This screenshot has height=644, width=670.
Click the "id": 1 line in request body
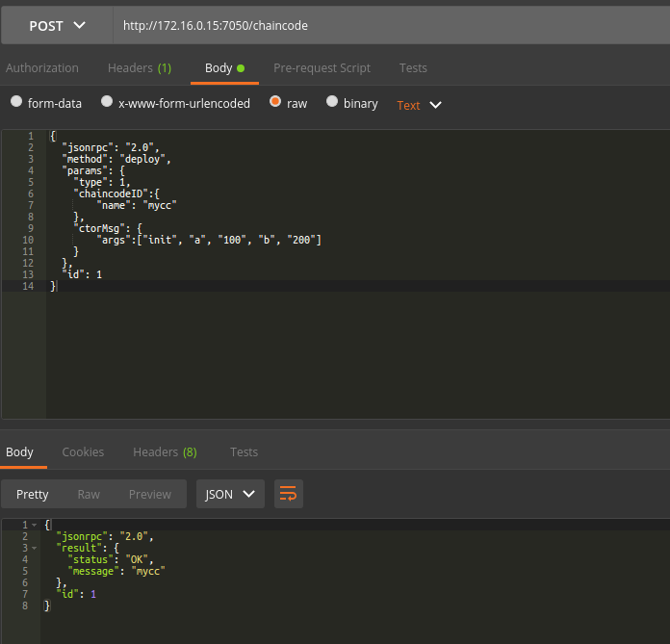tap(83, 274)
